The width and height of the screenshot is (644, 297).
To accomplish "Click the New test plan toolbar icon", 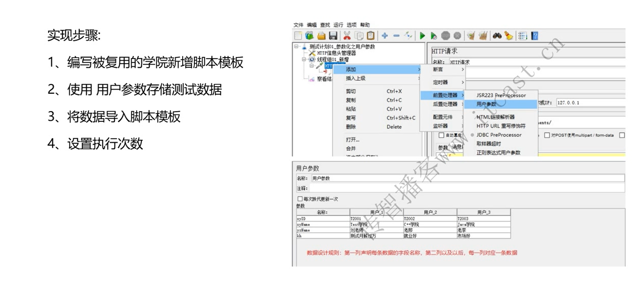I will click(298, 36).
